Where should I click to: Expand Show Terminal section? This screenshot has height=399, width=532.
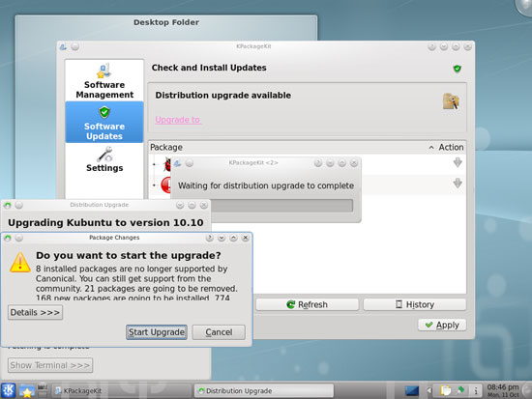coord(50,365)
